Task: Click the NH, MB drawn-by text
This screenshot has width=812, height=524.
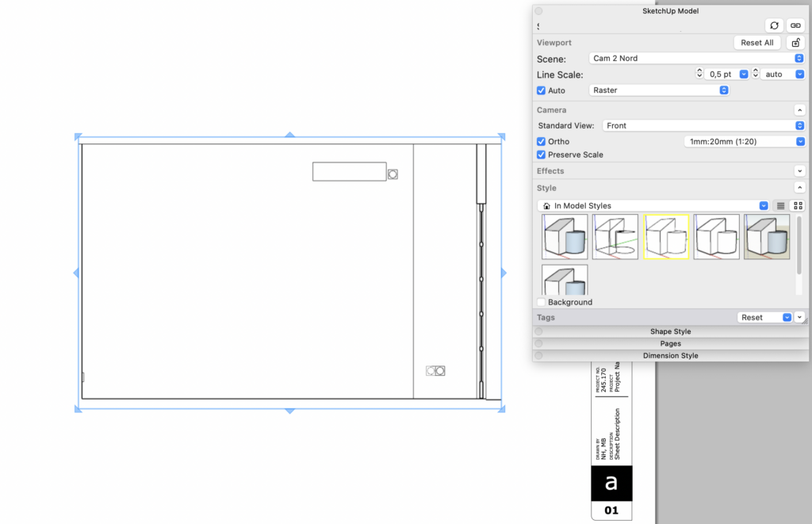Action: coord(603,449)
